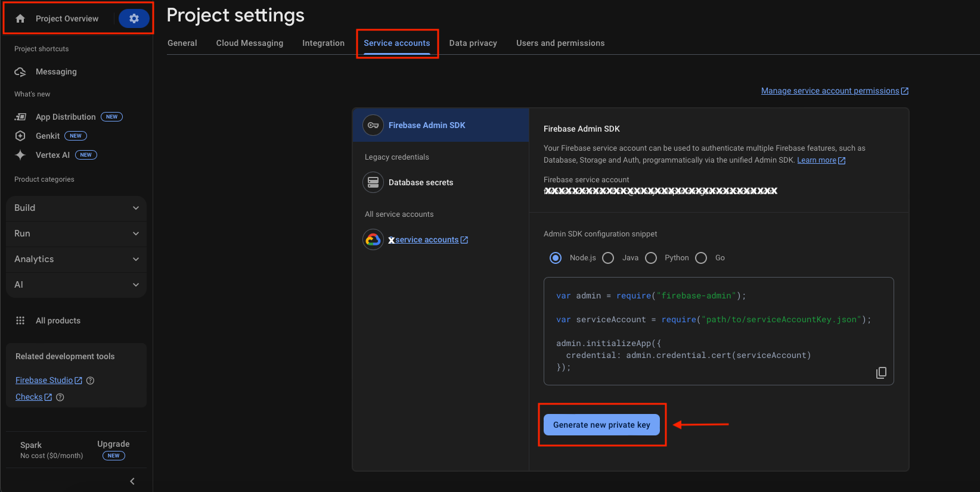980x492 pixels.
Task: Click the NEW badge beside App Distribution
Action: tap(111, 117)
